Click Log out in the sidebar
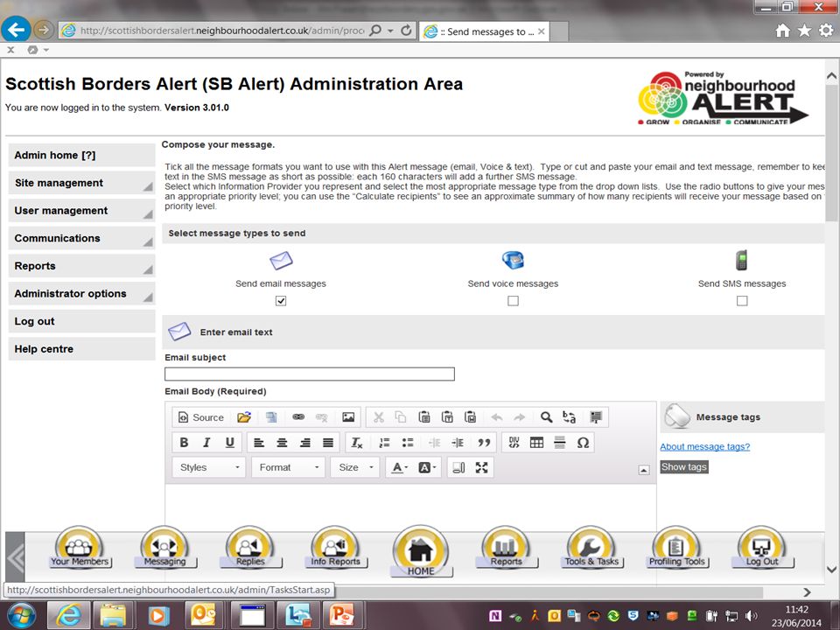Screen dimensions: 840x630 click(x=82, y=321)
